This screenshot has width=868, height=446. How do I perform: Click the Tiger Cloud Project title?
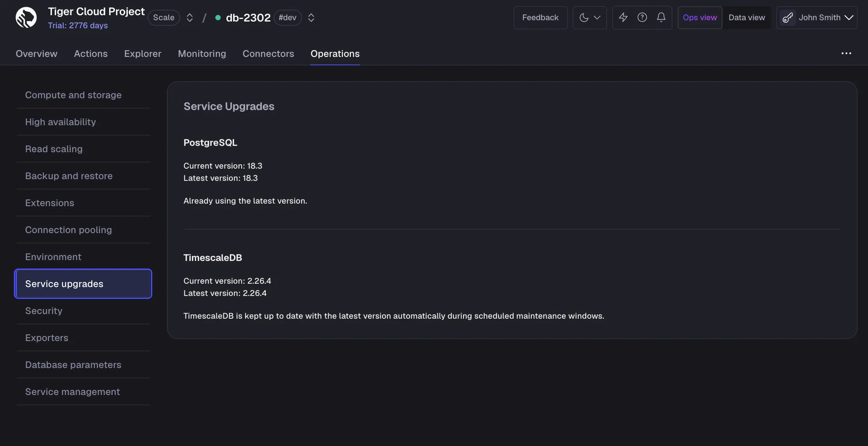[x=96, y=11]
